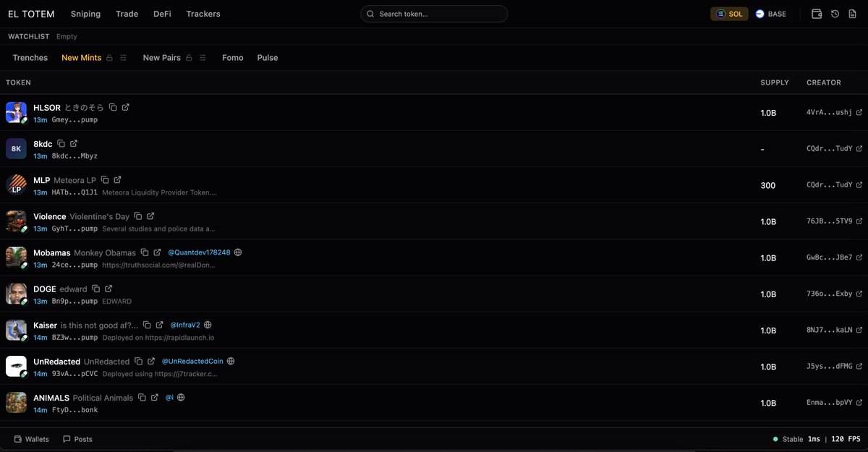The image size is (868, 452).
Task: Open the Mobamas website globe icon
Action: (238, 252)
